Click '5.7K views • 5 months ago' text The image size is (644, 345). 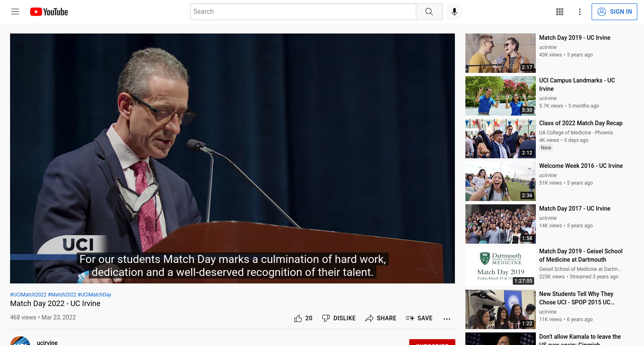pos(569,106)
